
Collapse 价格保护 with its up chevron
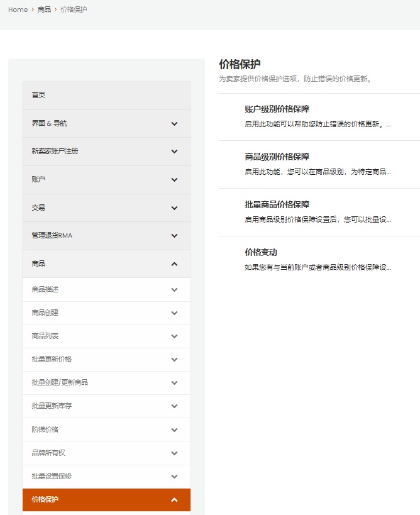(x=174, y=500)
